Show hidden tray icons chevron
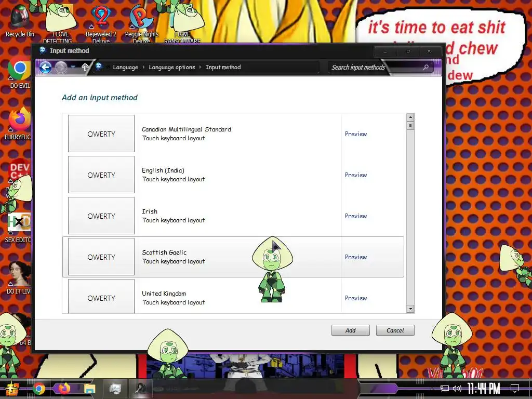 [x=432, y=389]
